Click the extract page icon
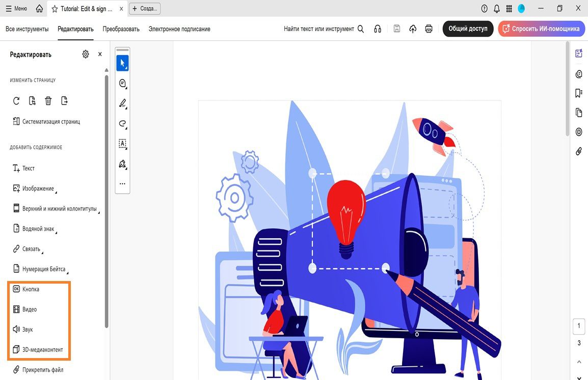The width and height of the screenshot is (588, 380). click(65, 100)
